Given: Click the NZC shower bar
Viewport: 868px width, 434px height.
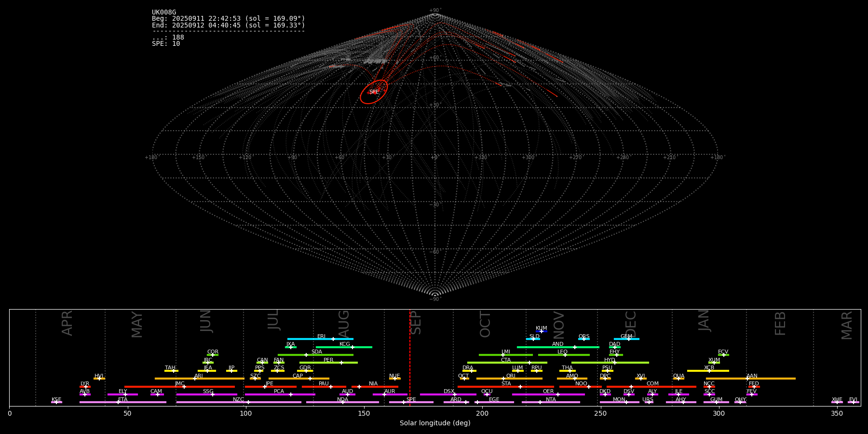Looking at the screenshot, I should pos(239,402).
